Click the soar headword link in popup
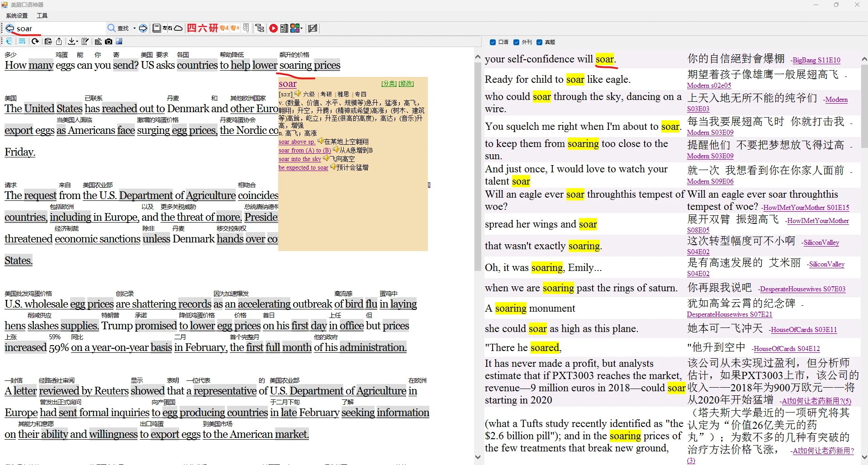This screenshot has width=868, height=465. tap(288, 84)
